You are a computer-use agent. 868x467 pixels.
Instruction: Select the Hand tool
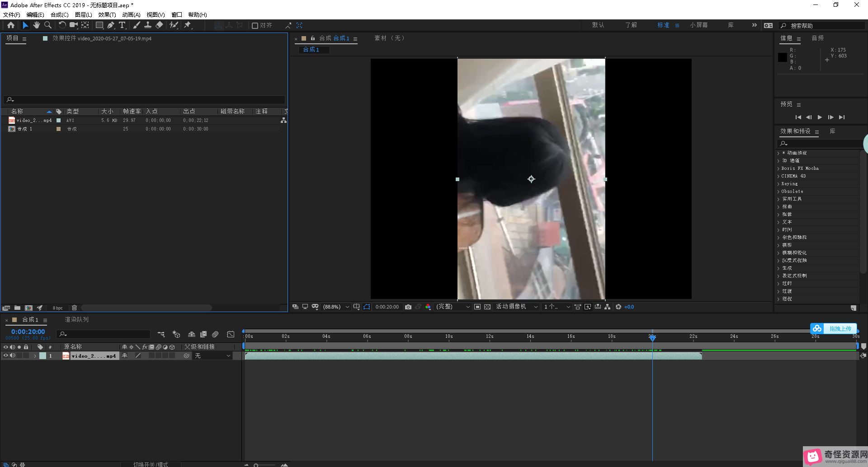[37, 25]
